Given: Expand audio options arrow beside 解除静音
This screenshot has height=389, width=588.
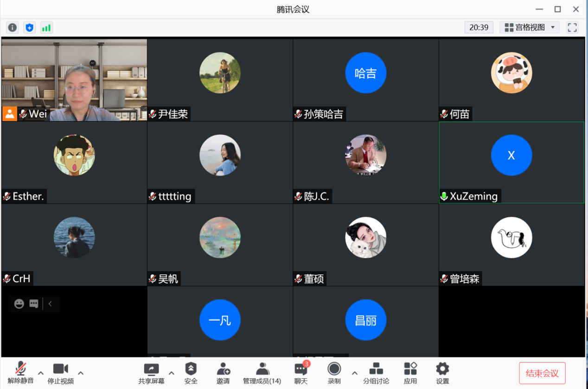Looking at the screenshot, I should pos(41,373).
